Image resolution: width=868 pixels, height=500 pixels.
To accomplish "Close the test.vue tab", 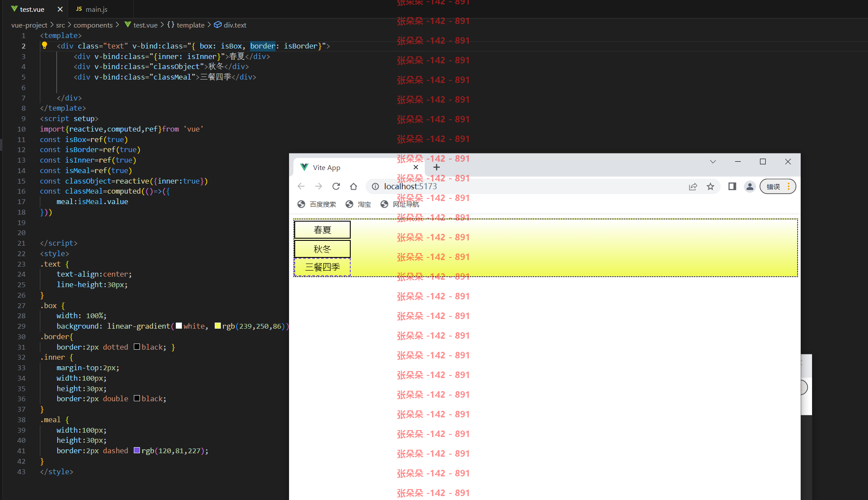I will 60,9.
